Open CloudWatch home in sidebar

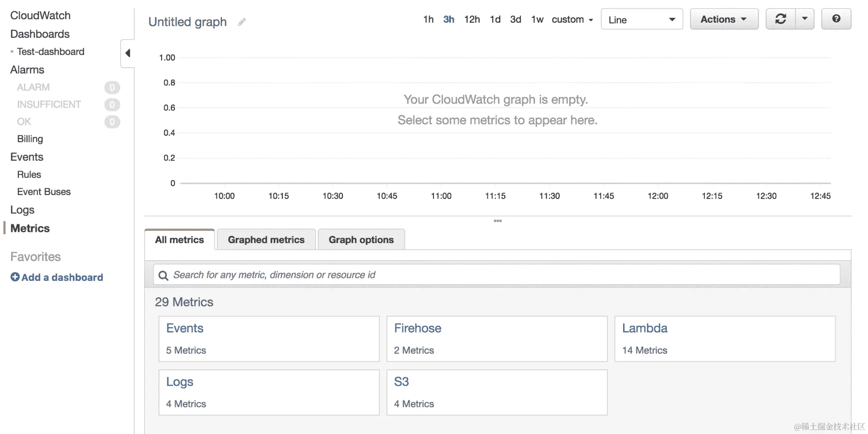41,16
